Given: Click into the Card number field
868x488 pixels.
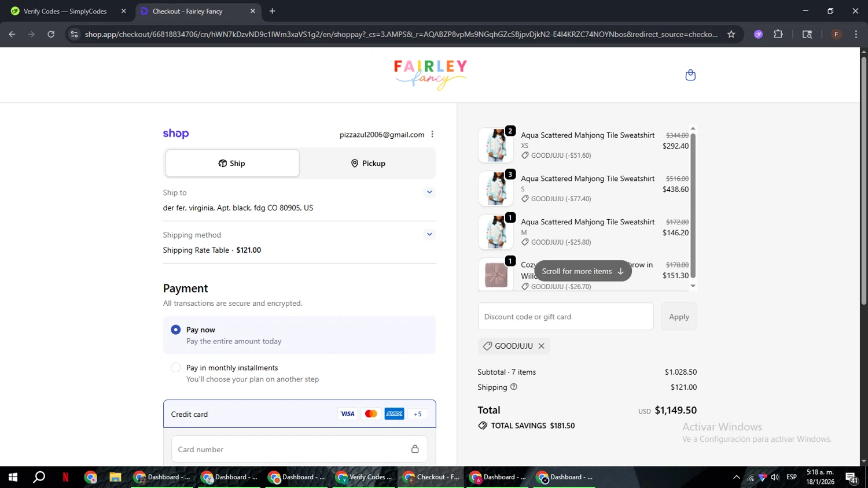Looking at the screenshot, I should coord(299,449).
